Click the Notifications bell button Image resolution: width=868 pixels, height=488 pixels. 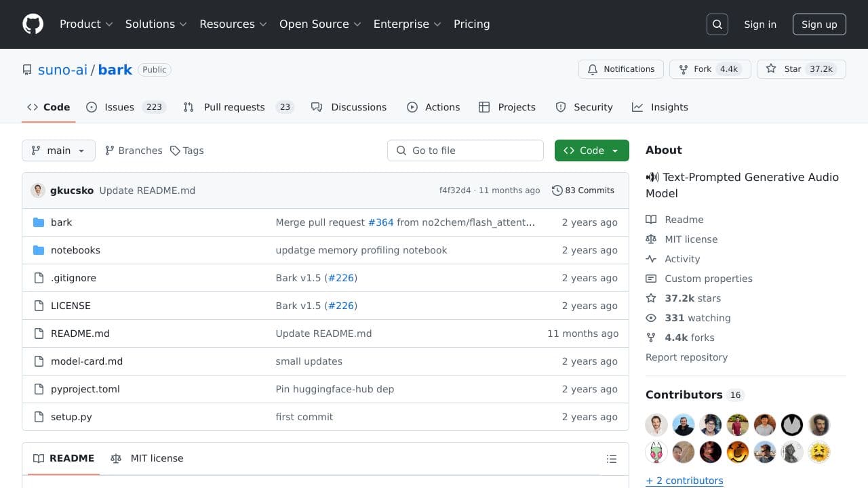click(621, 69)
